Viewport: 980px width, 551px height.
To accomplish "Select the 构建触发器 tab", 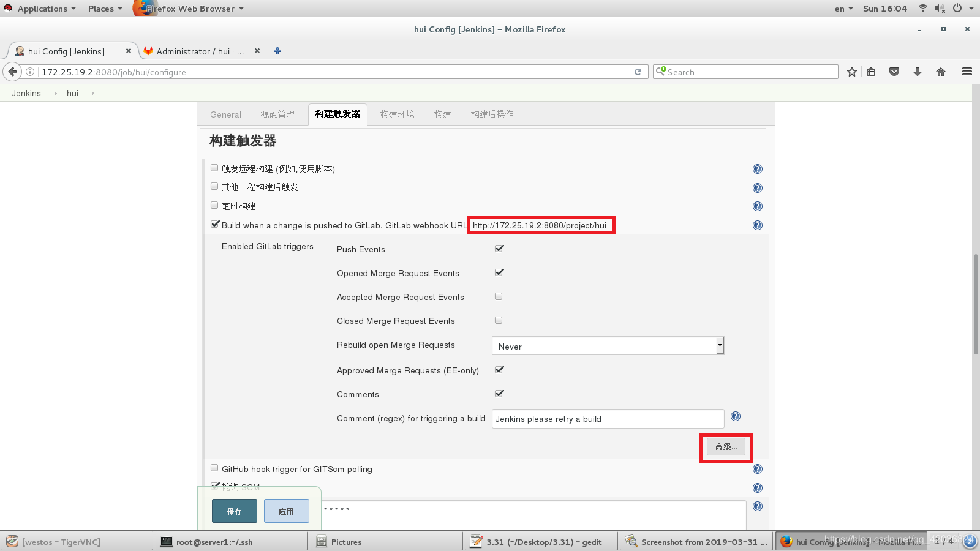I will [337, 114].
